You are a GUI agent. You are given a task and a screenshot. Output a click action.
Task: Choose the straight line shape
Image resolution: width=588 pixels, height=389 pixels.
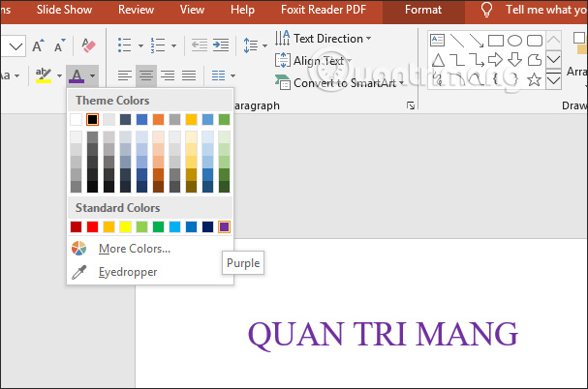(457, 40)
